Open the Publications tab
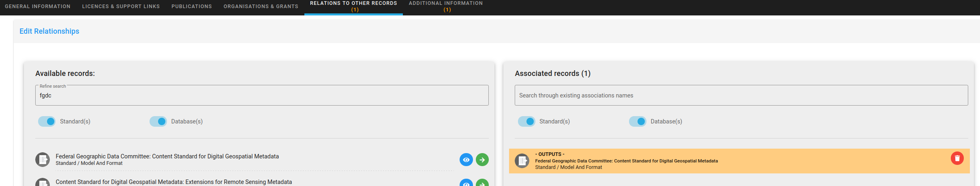The height and width of the screenshot is (186, 980). [192, 6]
